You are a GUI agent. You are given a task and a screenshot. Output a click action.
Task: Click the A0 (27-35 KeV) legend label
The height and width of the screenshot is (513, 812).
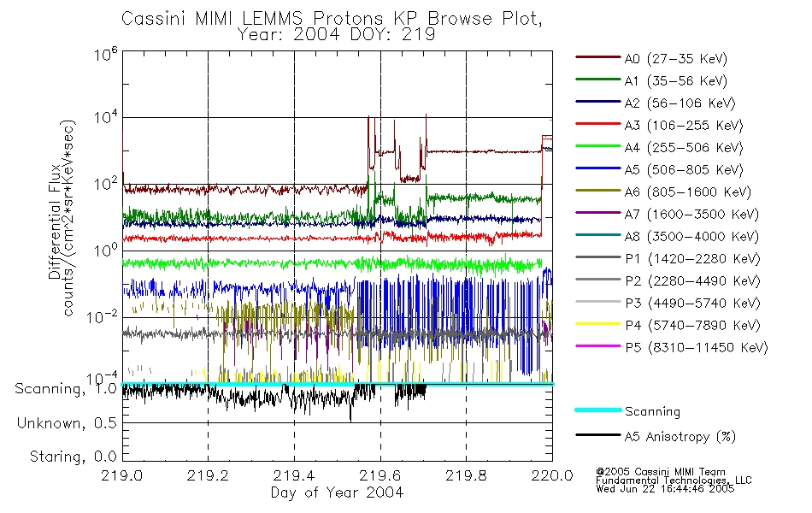pos(675,59)
